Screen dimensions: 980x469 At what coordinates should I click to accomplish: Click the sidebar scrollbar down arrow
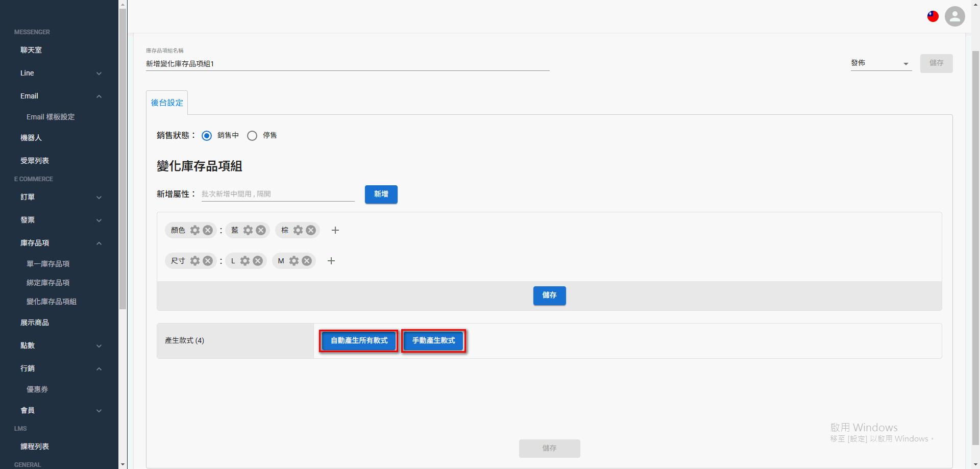tap(123, 465)
